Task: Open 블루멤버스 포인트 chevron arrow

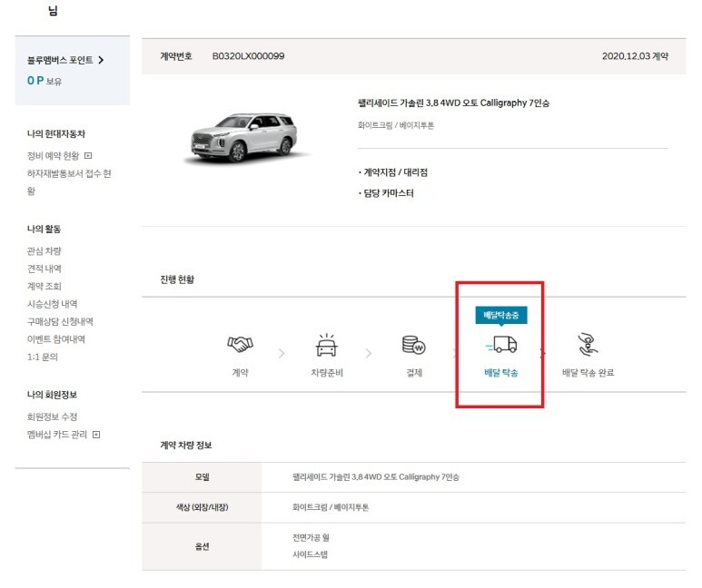Action: 101,60
